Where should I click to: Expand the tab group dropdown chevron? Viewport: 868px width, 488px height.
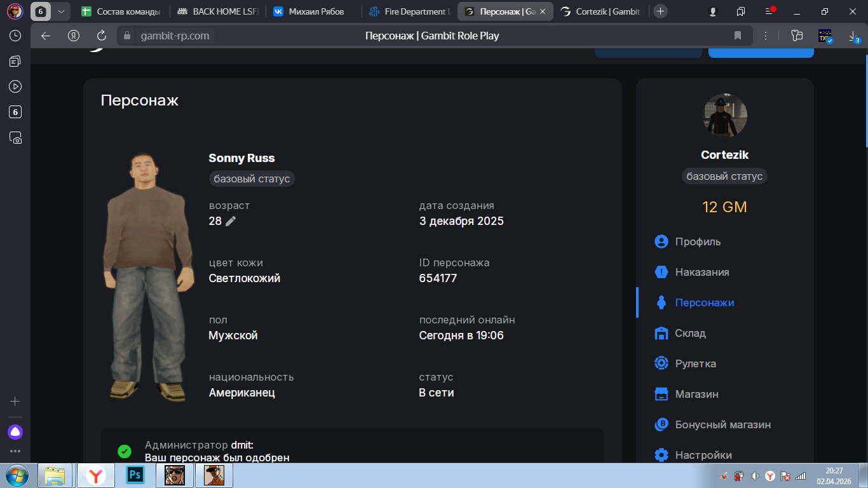click(60, 11)
